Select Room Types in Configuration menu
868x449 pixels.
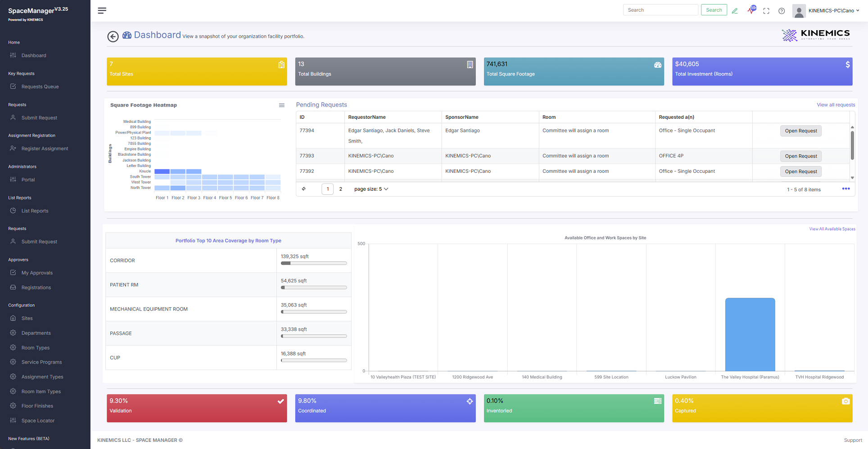(x=36, y=348)
